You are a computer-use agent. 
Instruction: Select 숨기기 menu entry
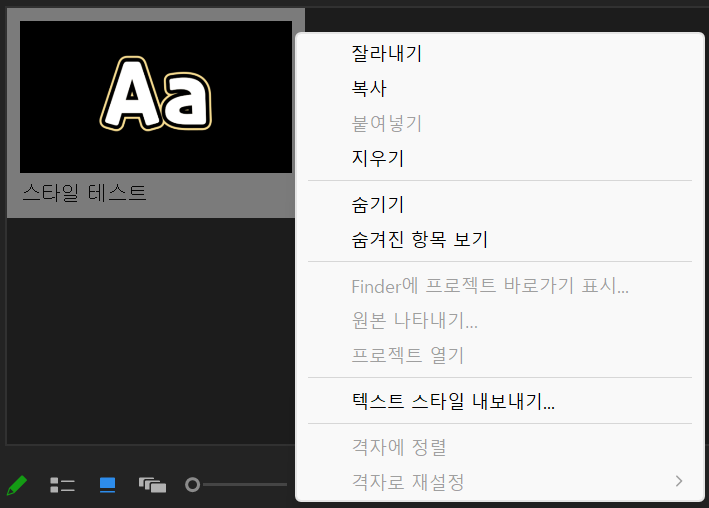[x=500, y=204]
